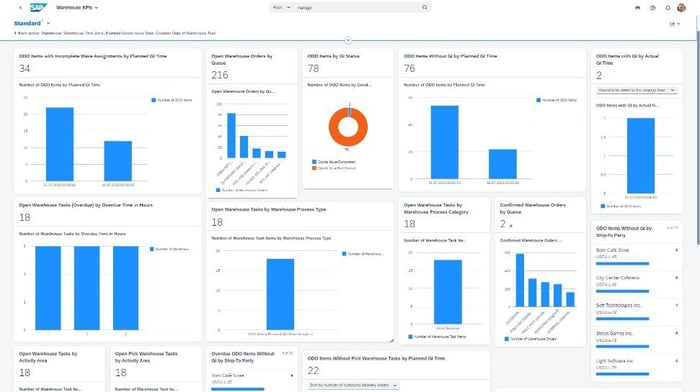Select the Soft Technologies Inc. list item
This screenshot has width=700, height=392.
click(x=637, y=312)
